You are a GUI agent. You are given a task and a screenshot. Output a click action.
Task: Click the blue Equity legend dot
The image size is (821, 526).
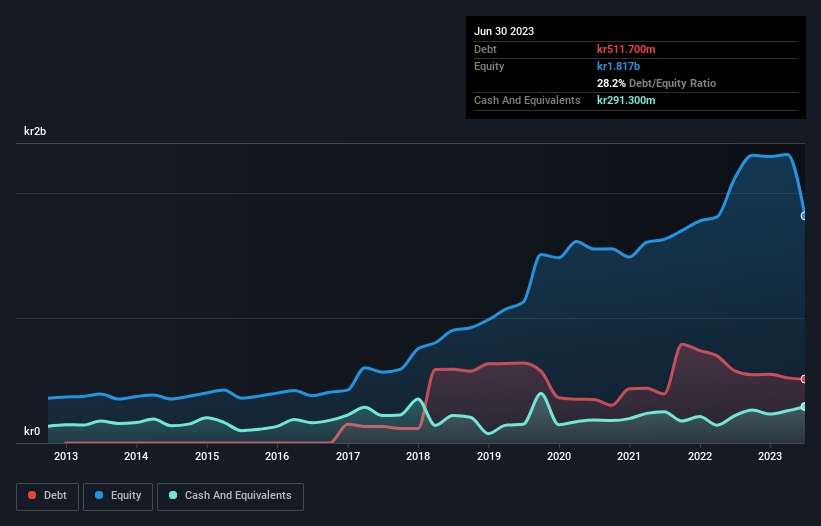[x=99, y=495]
